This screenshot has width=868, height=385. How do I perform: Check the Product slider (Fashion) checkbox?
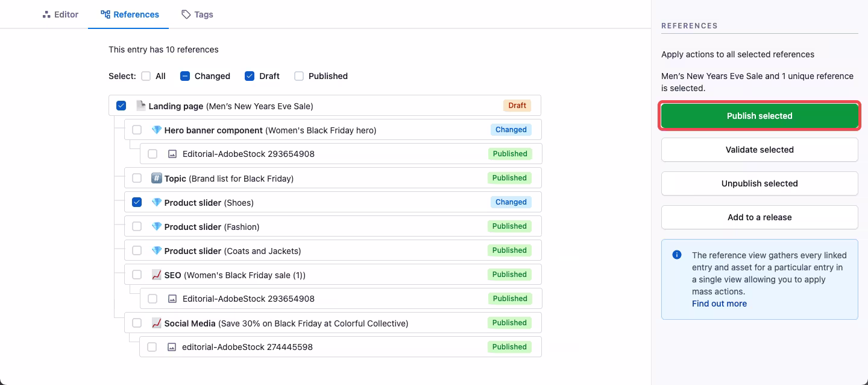[x=137, y=226]
